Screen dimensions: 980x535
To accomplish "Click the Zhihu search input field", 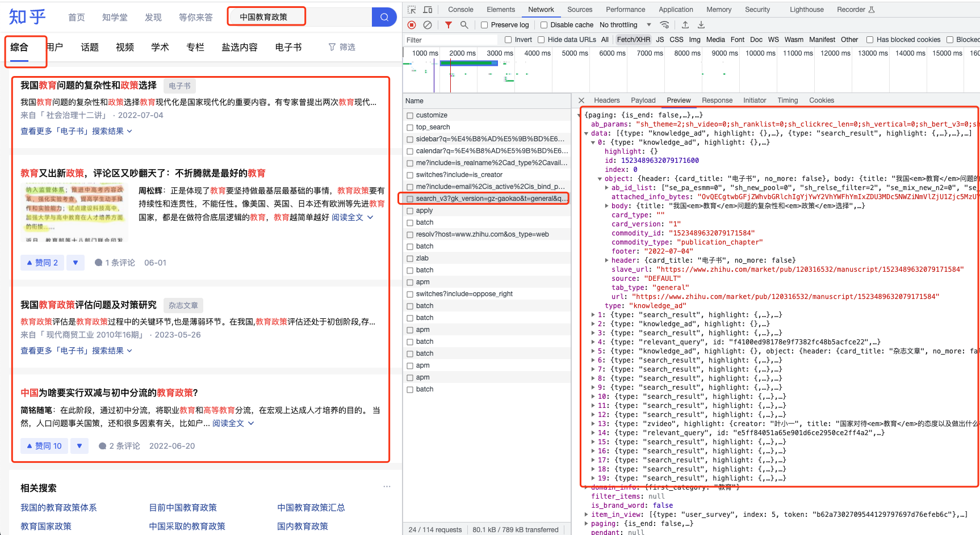I will (300, 17).
